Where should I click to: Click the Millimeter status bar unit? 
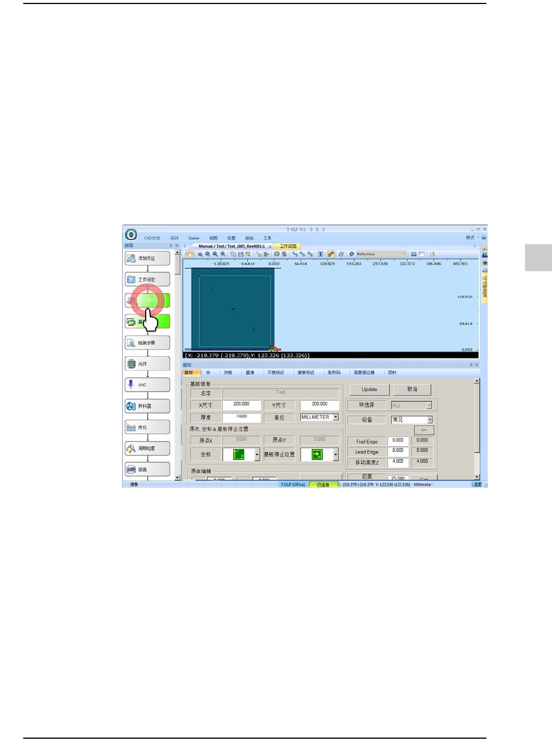point(422,485)
